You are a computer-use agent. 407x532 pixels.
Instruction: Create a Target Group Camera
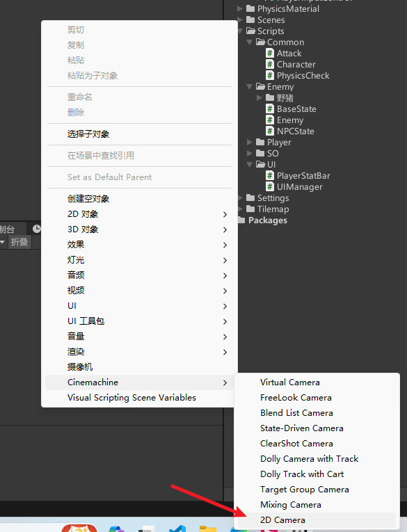[x=317, y=490]
